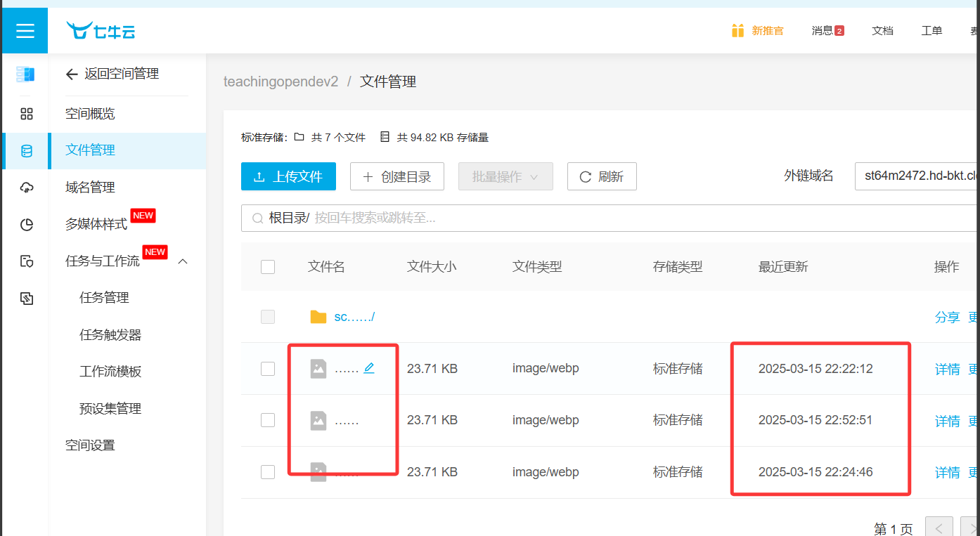Image resolution: width=980 pixels, height=536 pixels.
Task: Open the 批量操作 dropdown
Action: 505,177
